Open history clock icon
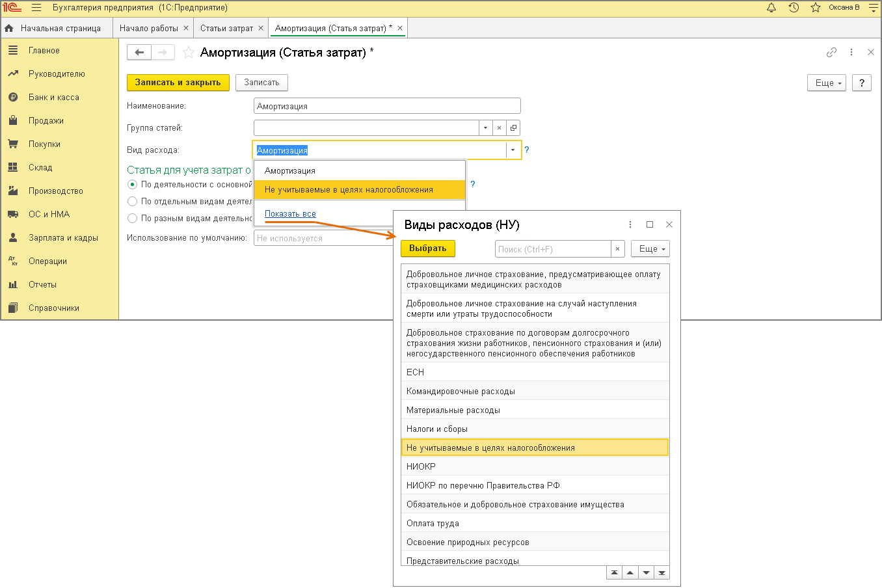This screenshot has height=588, width=882. coord(794,8)
